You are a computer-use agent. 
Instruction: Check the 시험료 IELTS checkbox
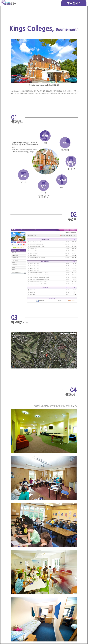tap(29, 295)
